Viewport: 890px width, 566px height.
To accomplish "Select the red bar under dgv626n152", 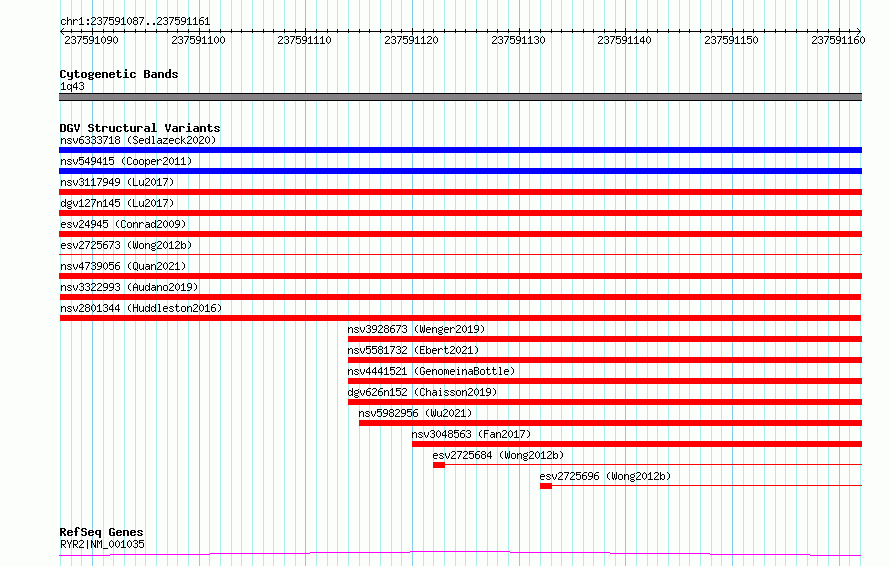I will click(x=605, y=402).
